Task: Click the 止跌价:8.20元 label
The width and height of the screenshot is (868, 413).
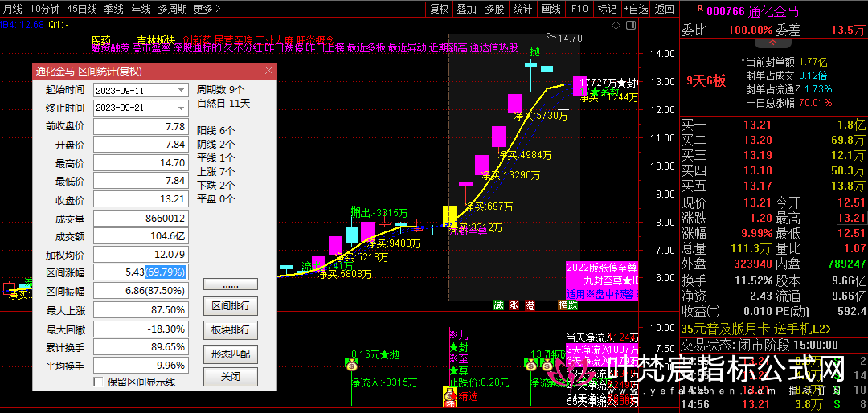Action: [479, 382]
